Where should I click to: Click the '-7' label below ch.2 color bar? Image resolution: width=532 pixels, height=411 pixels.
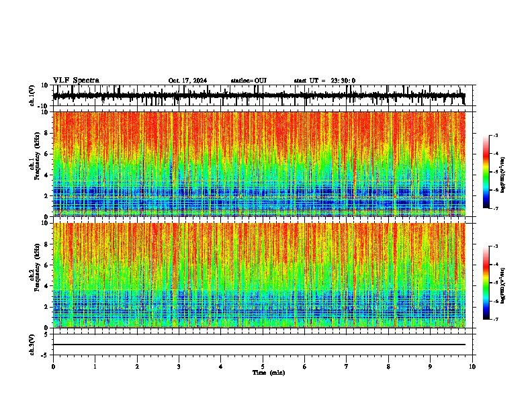click(496, 319)
